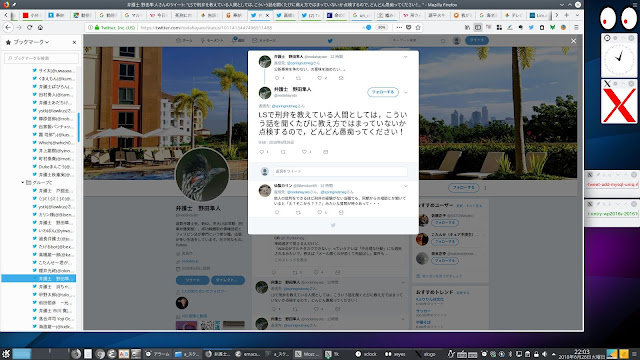The image size is (640, 360).
Task: Click the Twitter bird logo in header
Action: click(x=330, y=40)
